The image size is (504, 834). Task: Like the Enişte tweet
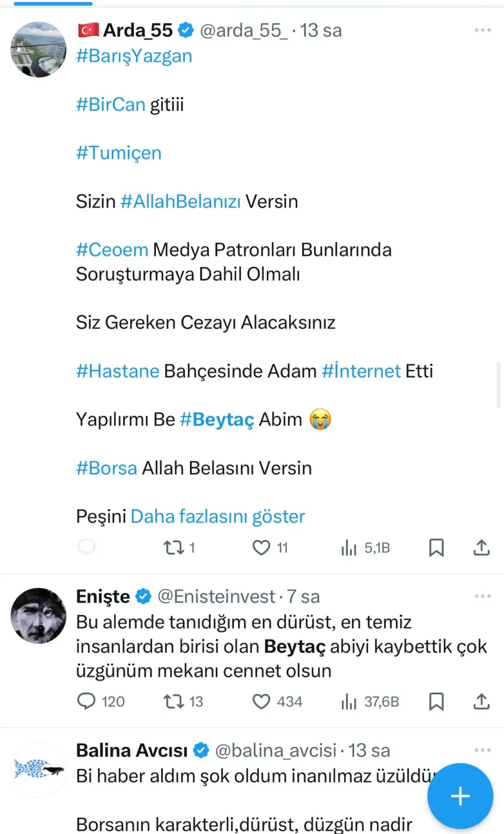(x=261, y=702)
